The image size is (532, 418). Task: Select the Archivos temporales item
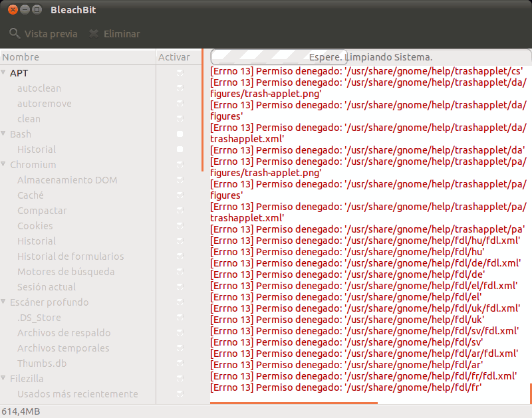click(63, 348)
